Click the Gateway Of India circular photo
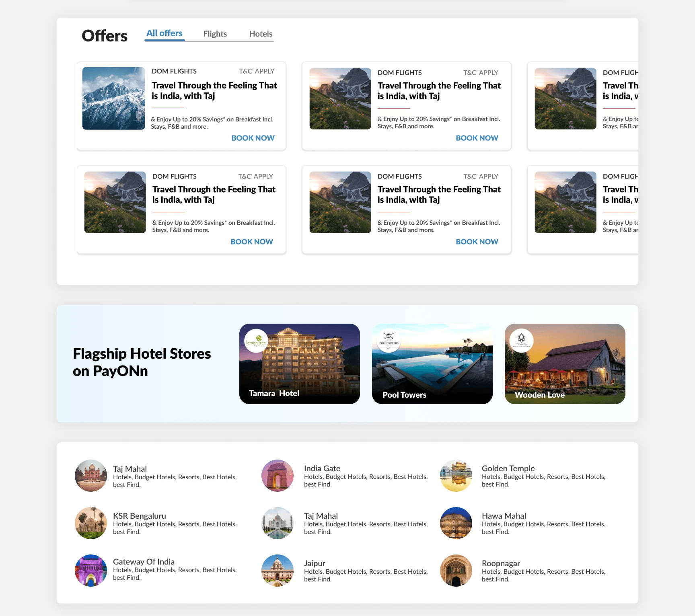This screenshot has height=616, width=695. [91, 571]
